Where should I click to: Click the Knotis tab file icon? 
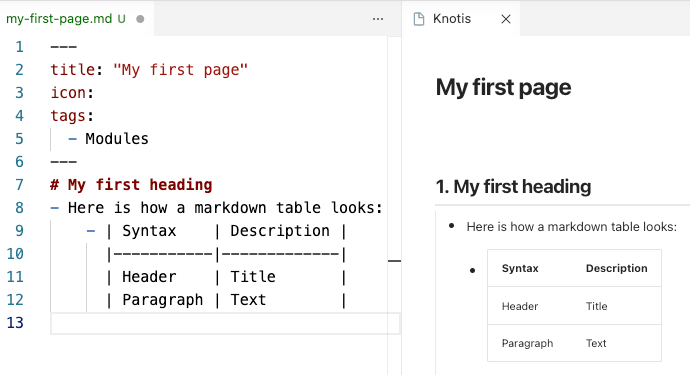point(419,19)
